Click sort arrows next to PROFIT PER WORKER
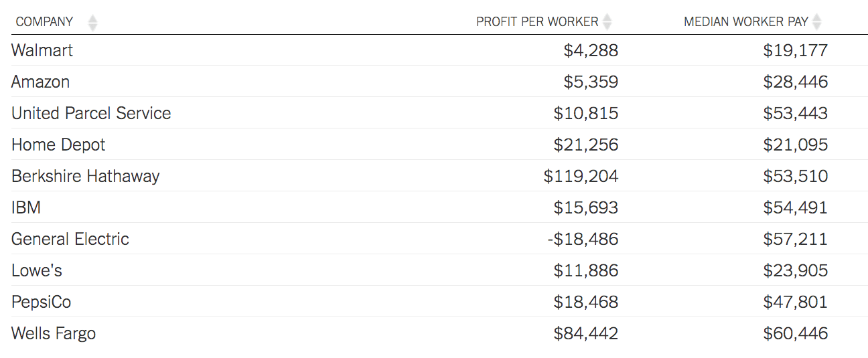The height and width of the screenshot is (358, 868). [x=607, y=22]
